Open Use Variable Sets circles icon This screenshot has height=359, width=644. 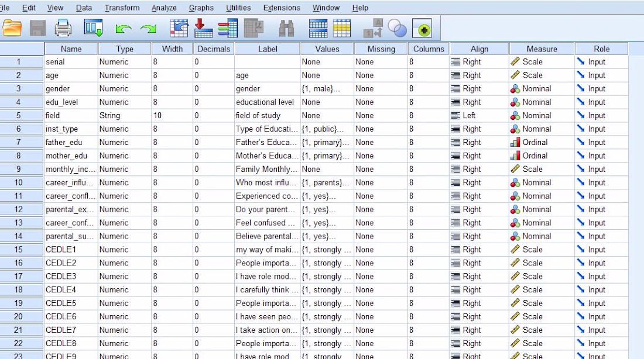[397, 28]
